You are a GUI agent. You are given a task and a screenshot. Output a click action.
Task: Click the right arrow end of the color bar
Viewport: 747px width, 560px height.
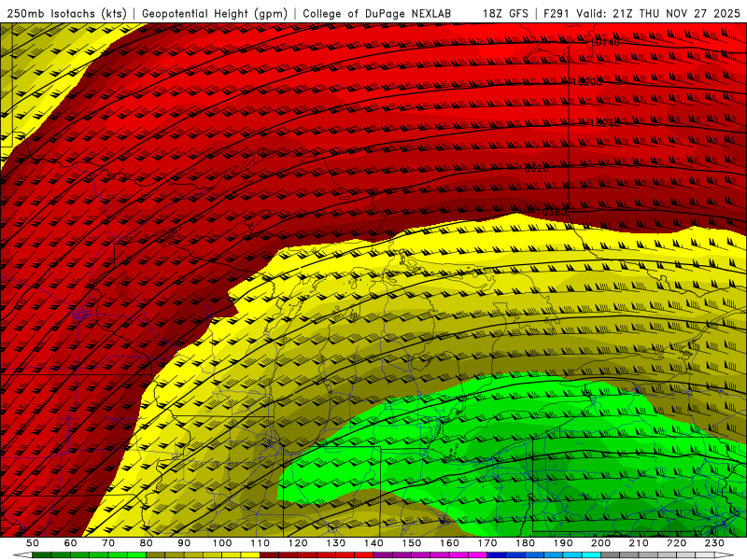[725, 554]
